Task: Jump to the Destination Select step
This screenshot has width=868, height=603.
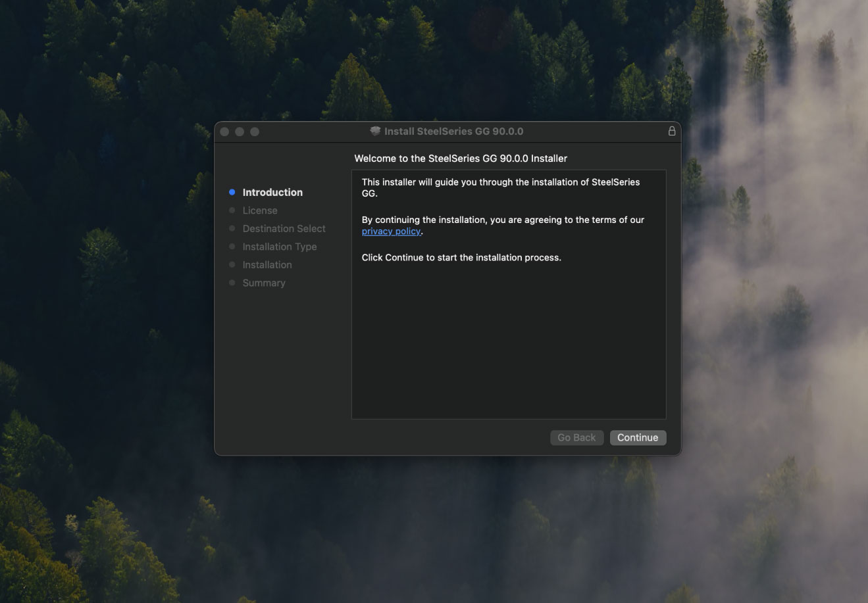Action: [x=284, y=229]
